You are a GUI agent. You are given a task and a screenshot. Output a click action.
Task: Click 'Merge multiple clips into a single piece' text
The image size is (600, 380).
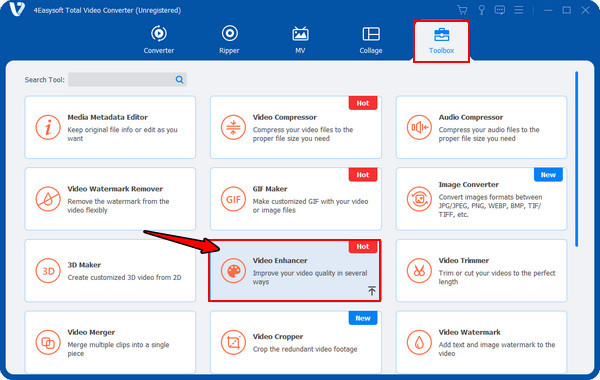tap(118, 349)
